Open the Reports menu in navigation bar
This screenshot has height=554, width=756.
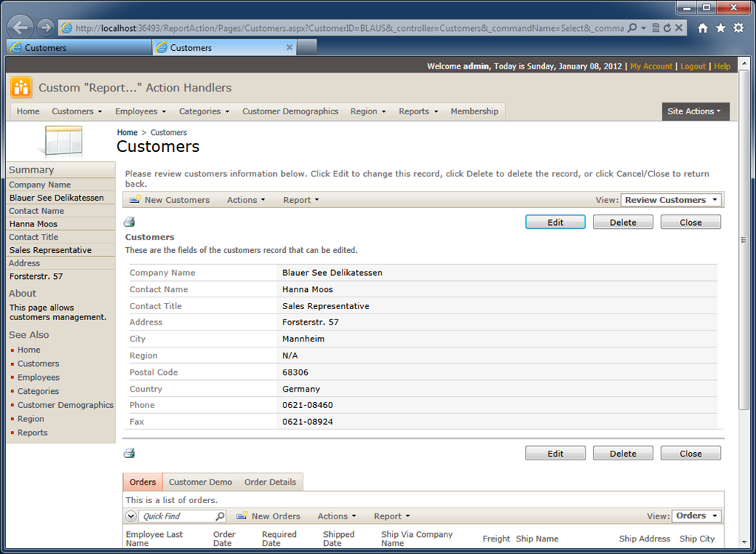click(x=418, y=111)
